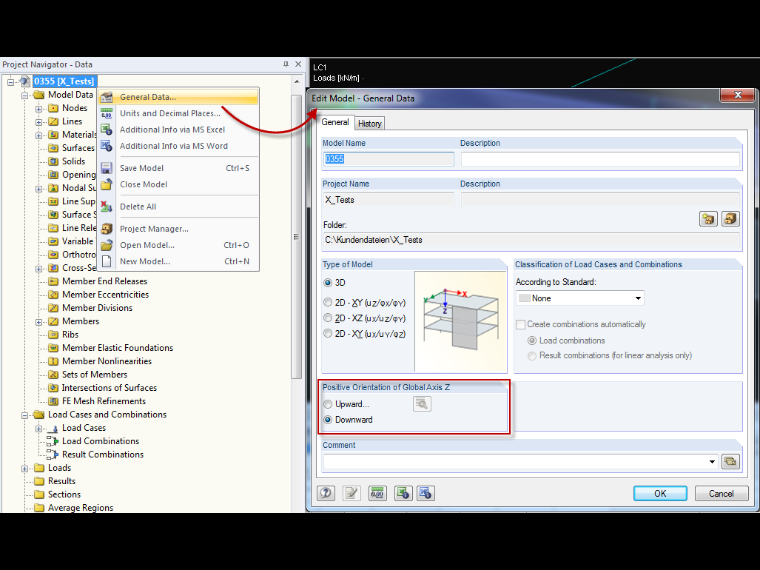The height and width of the screenshot is (570, 760).
Task: Enable Create combinations automatically checkbox
Action: [521, 324]
